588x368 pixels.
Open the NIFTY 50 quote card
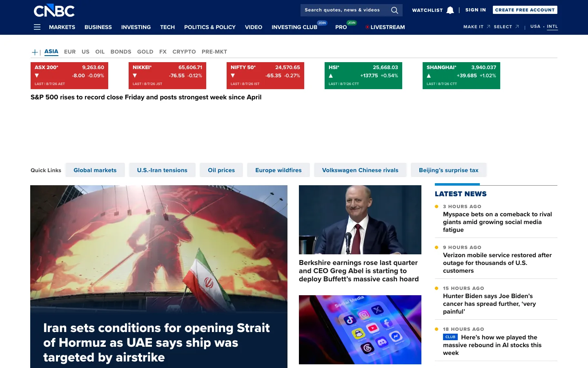click(265, 76)
